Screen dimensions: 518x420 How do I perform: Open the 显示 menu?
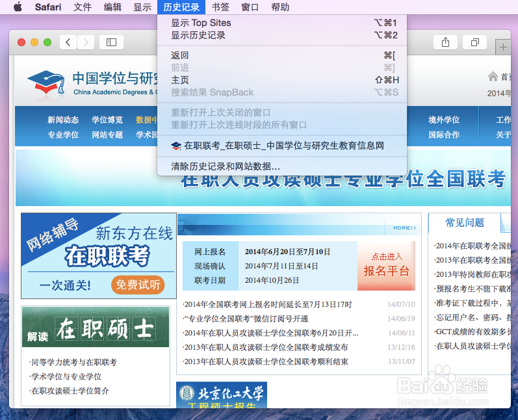click(x=142, y=7)
